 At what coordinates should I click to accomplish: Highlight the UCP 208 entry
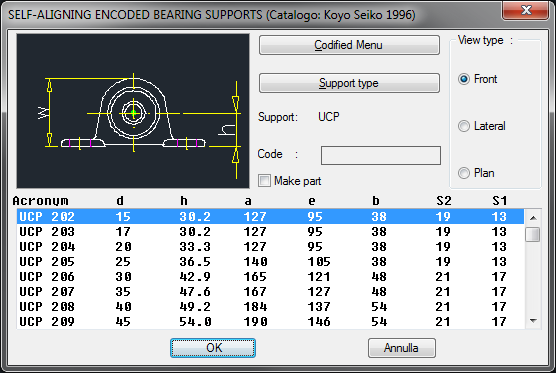[270, 306]
